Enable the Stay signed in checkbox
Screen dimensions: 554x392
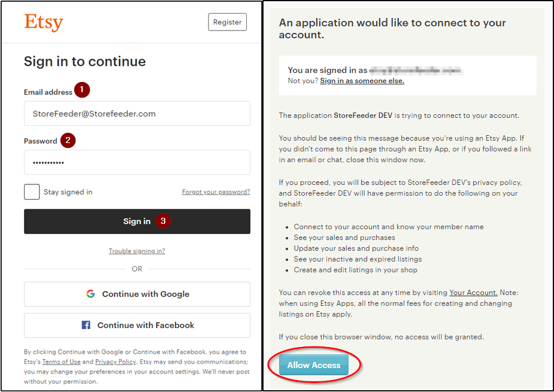[32, 192]
